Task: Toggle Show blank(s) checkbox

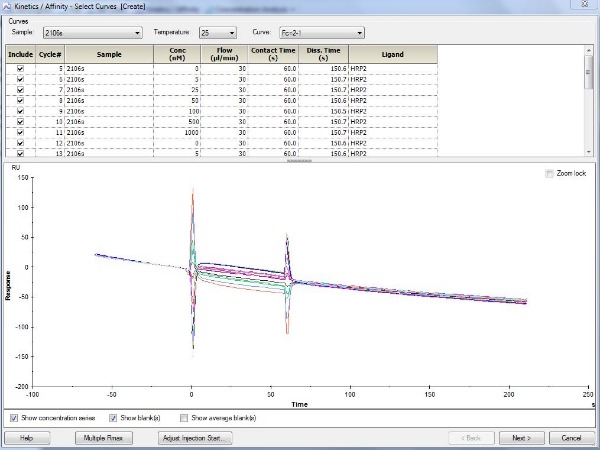Action: coord(113,418)
